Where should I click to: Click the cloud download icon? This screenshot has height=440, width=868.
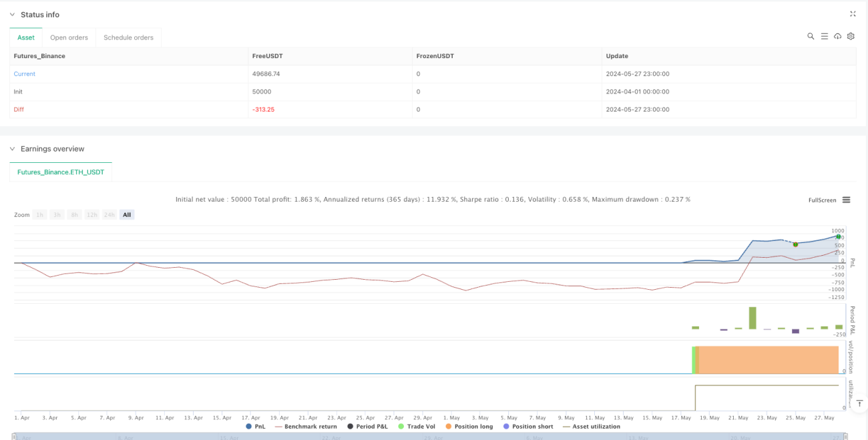coord(838,37)
